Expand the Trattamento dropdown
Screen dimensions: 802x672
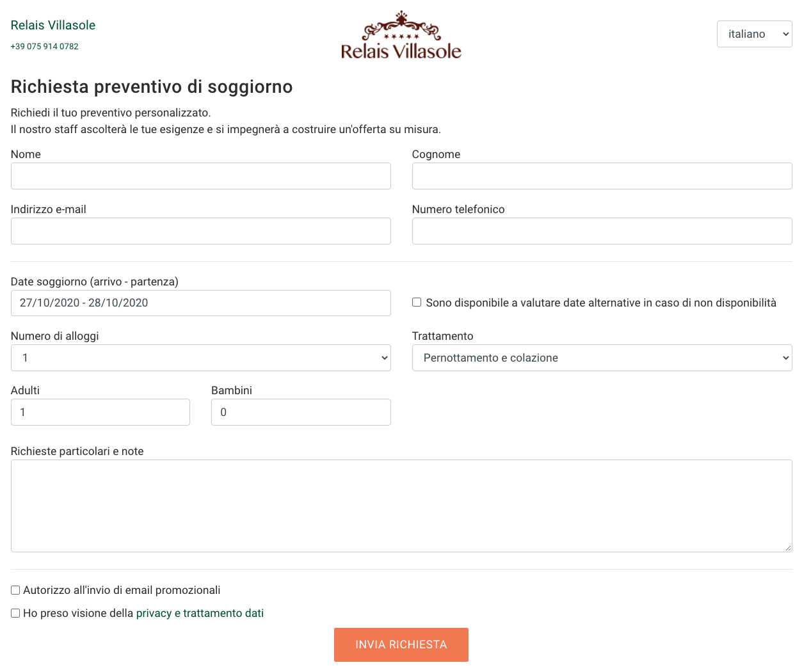click(602, 358)
